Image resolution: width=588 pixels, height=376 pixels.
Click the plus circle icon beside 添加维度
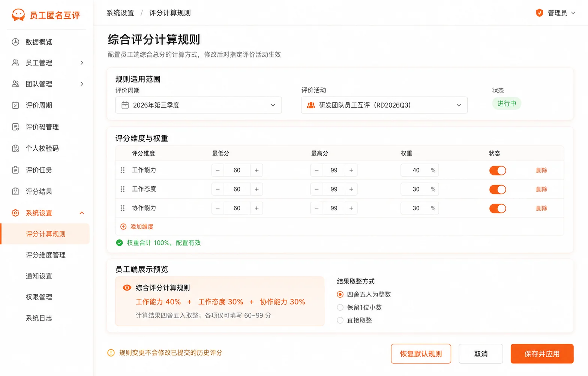(x=123, y=227)
